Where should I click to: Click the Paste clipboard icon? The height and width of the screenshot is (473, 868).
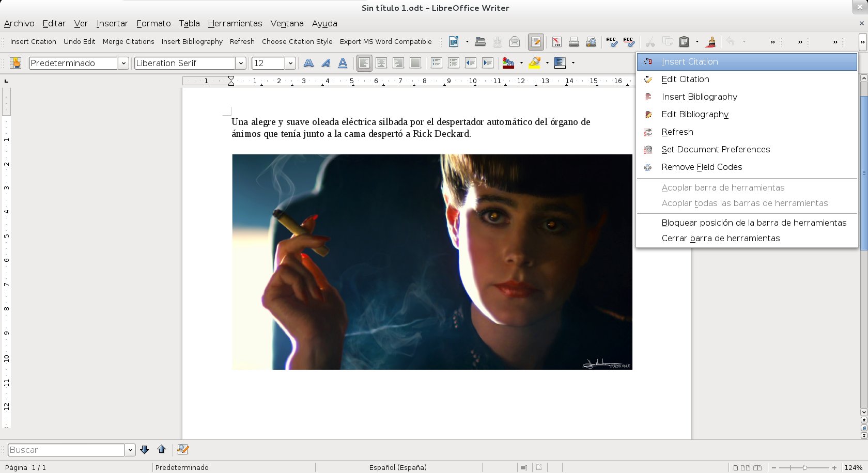click(684, 42)
